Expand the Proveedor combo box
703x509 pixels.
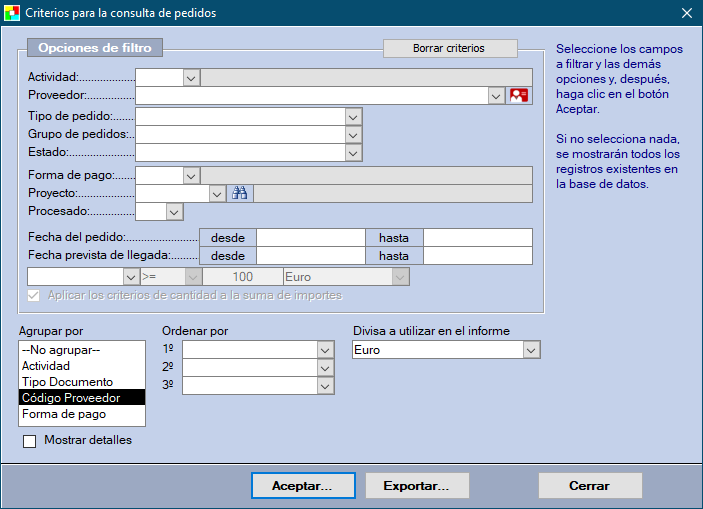pos(496,96)
